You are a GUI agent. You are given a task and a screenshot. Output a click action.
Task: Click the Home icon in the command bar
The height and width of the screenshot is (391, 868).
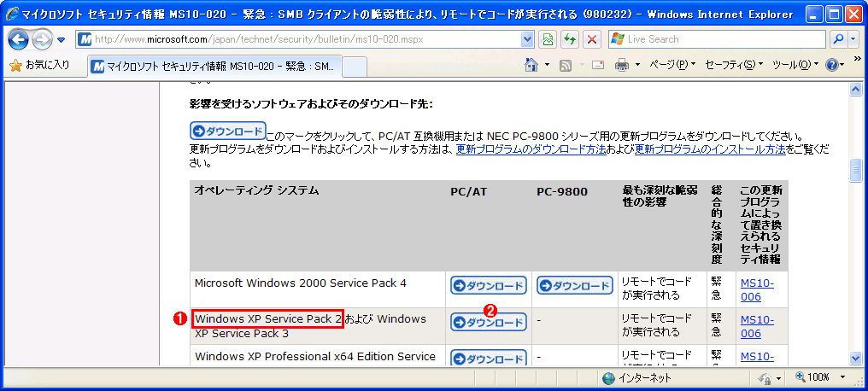[531, 65]
